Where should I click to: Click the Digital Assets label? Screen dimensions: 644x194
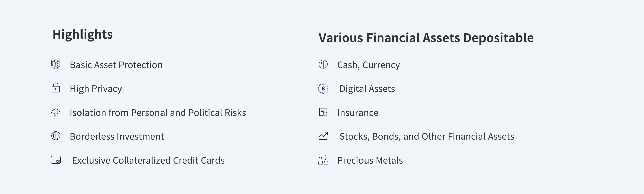tap(367, 89)
